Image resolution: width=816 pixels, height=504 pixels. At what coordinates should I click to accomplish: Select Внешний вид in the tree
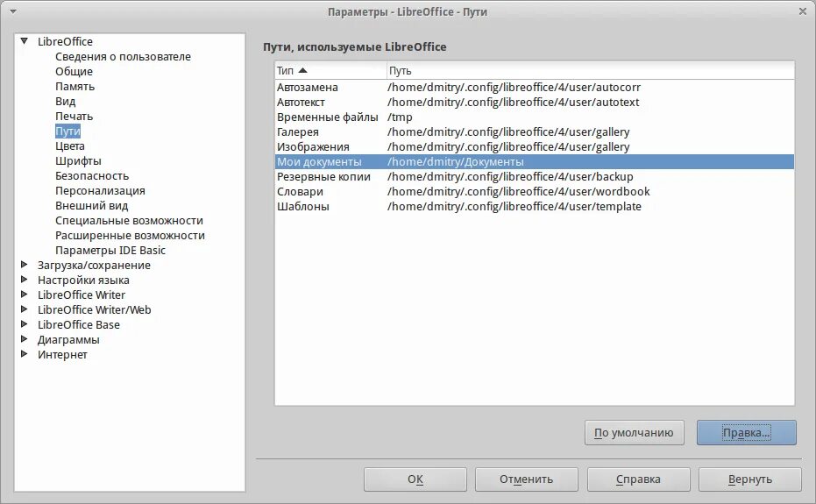pyautogui.click(x=91, y=206)
